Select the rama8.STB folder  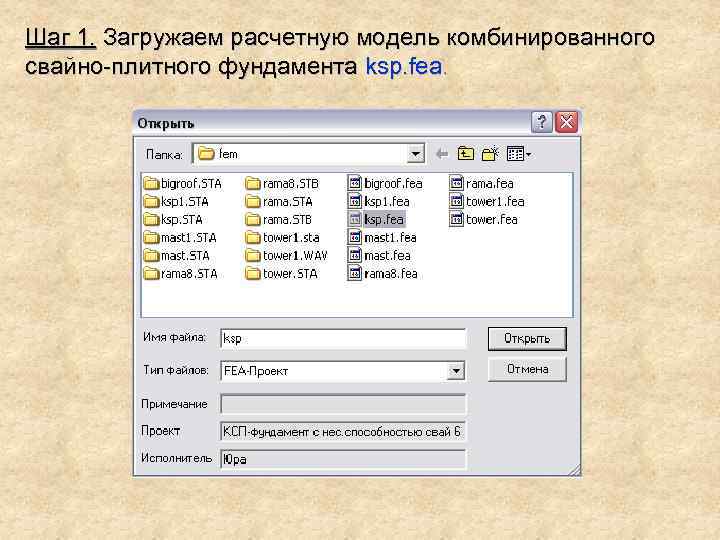(x=282, y=184)
